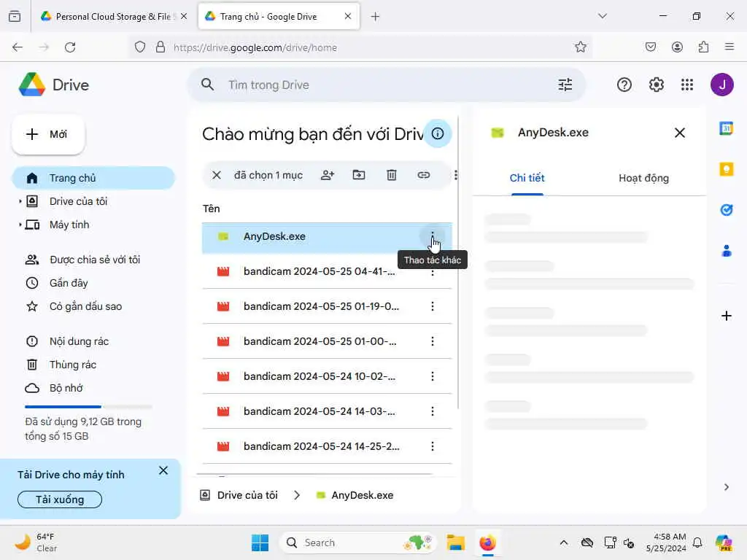Open Gần đây recent files

[68, 283]
